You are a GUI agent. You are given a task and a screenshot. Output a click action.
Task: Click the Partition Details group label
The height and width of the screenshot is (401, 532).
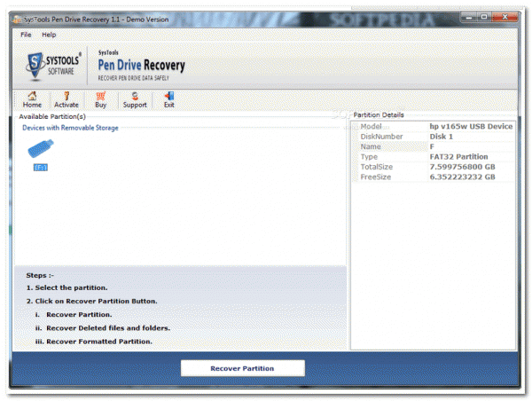[379, 114]
